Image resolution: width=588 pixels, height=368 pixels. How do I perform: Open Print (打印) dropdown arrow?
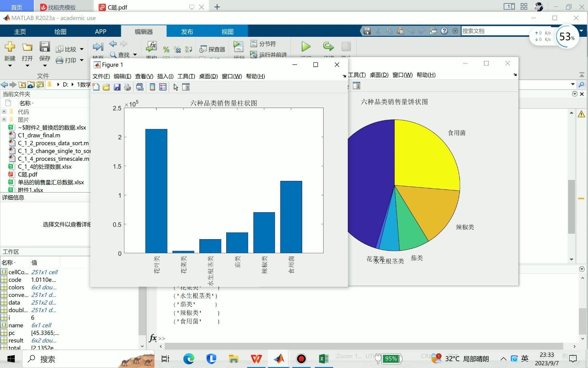point(82,60)
